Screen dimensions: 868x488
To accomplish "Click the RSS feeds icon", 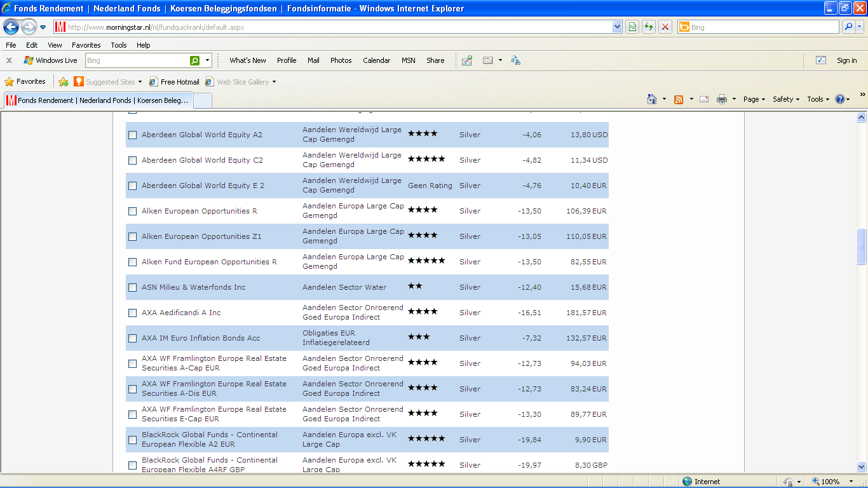I will (679, 99).
